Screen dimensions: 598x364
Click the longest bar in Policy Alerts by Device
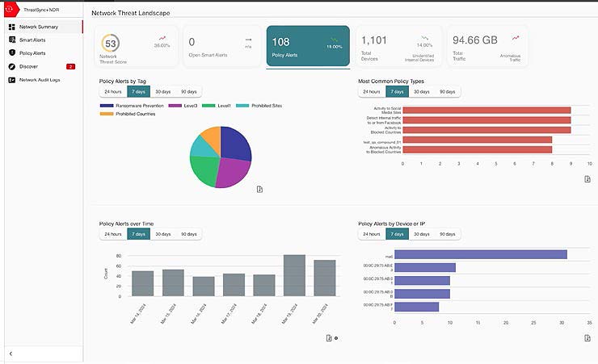pyautogui.click(x=480, y=254)
